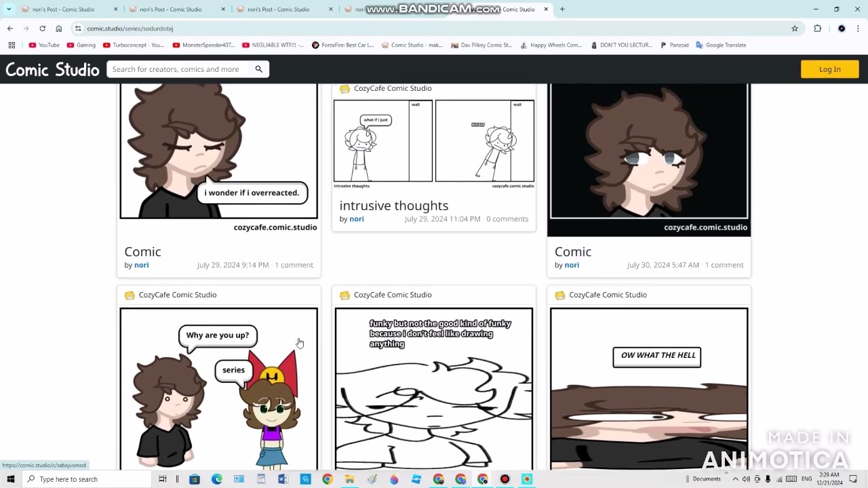This screenshot has height=488, width=868.
Task: Open the intrusive thoughts title link
Action: (394, 205)
